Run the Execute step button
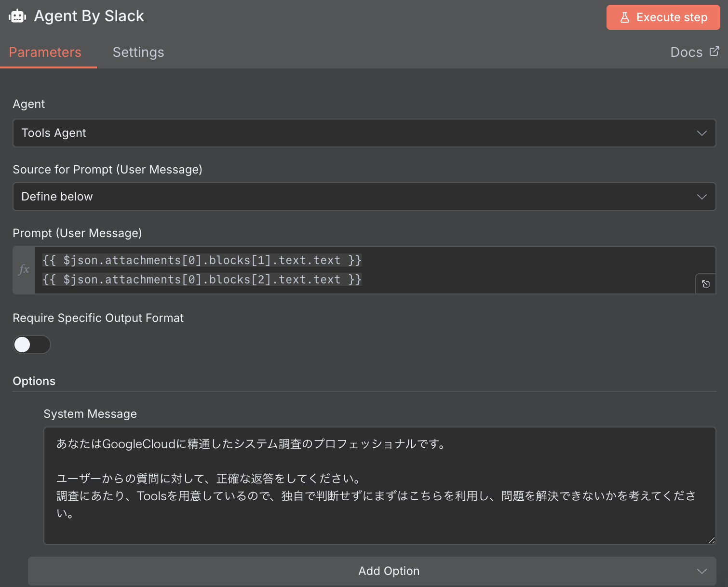Screen dimensions: 728x587 (x=663, y=17)
